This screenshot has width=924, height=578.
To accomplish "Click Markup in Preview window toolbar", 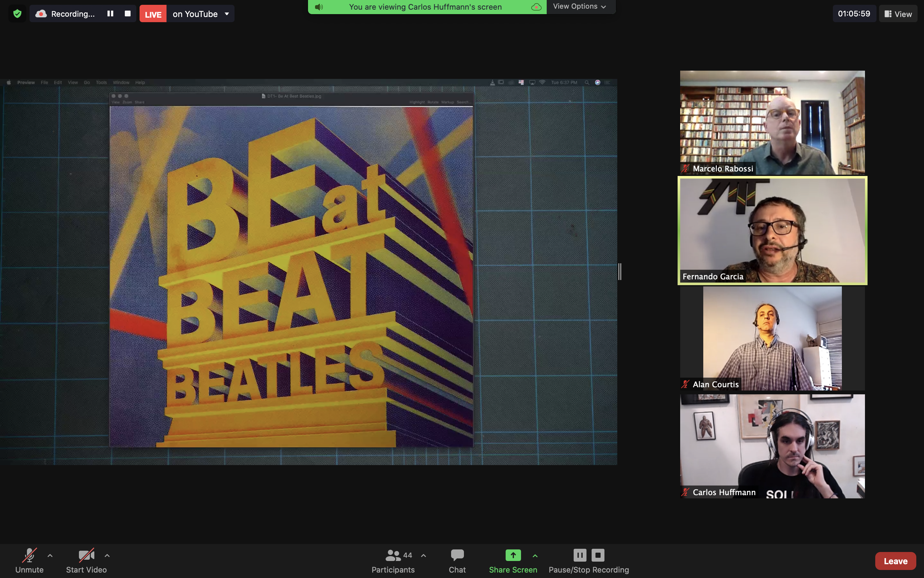I will coord(448,102).
